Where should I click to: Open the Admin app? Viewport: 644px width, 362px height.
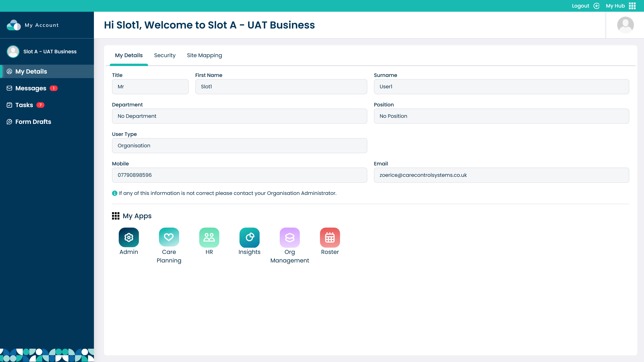coord(128,237)
